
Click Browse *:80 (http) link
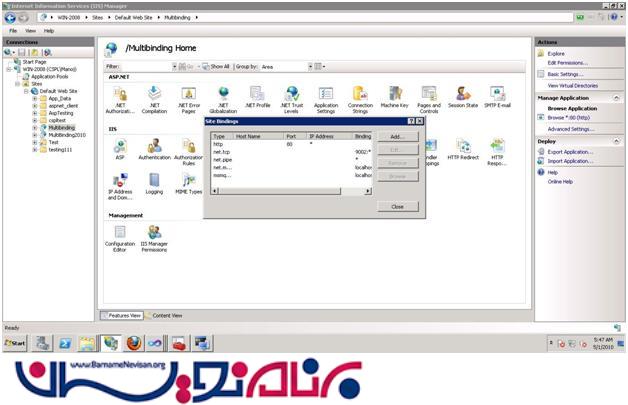[569, 118]
